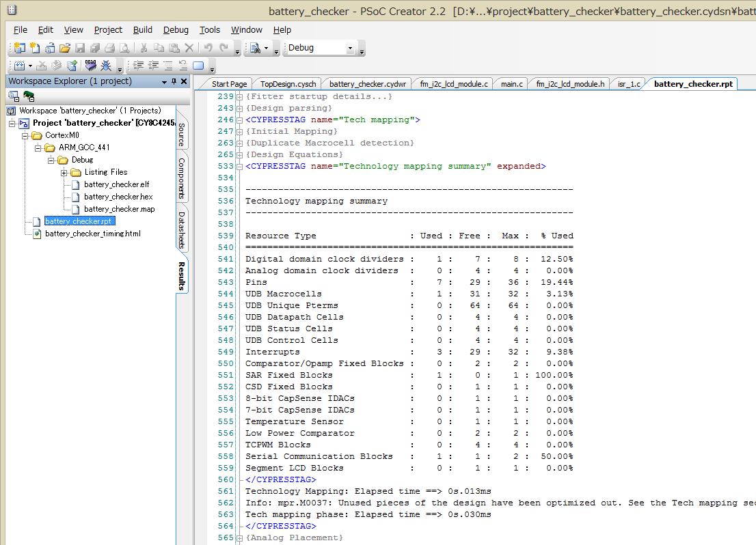Open the Workspace Explorer window position dropdown

[164, 82]
